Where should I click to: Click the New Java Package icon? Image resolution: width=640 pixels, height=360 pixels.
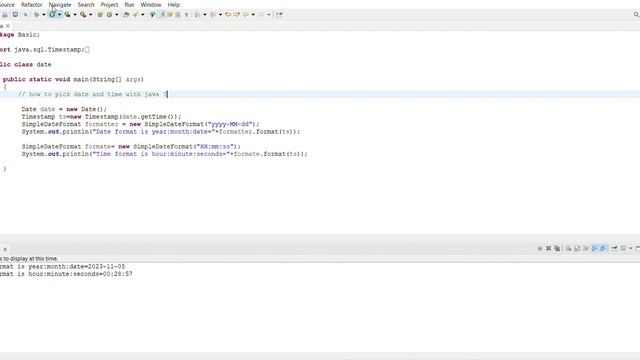click(x=100, y=15)
